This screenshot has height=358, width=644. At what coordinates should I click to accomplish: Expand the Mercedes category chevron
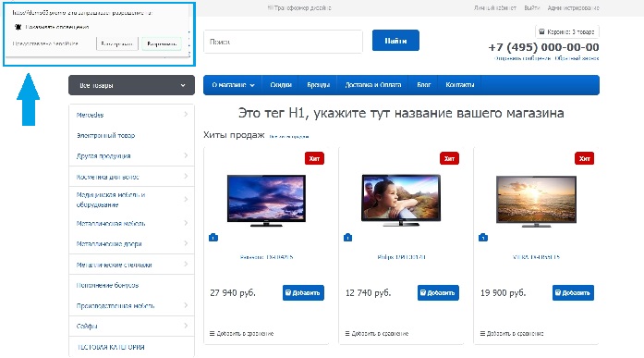tap(186, 115)
